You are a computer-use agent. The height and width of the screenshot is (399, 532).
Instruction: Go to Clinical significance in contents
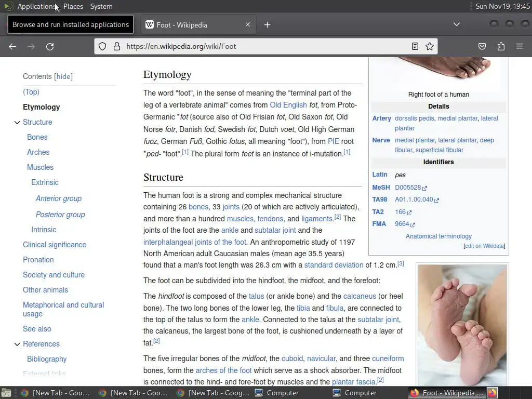pos(55,245)
